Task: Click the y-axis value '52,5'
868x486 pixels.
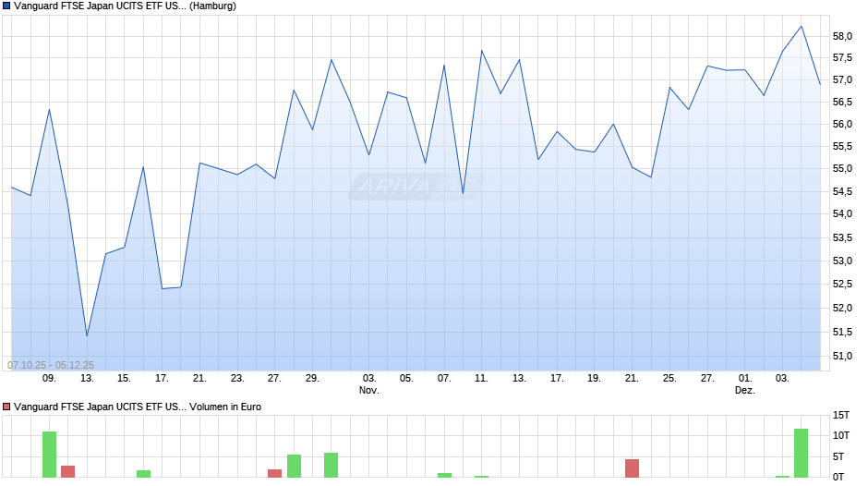Action: [842, 285]
